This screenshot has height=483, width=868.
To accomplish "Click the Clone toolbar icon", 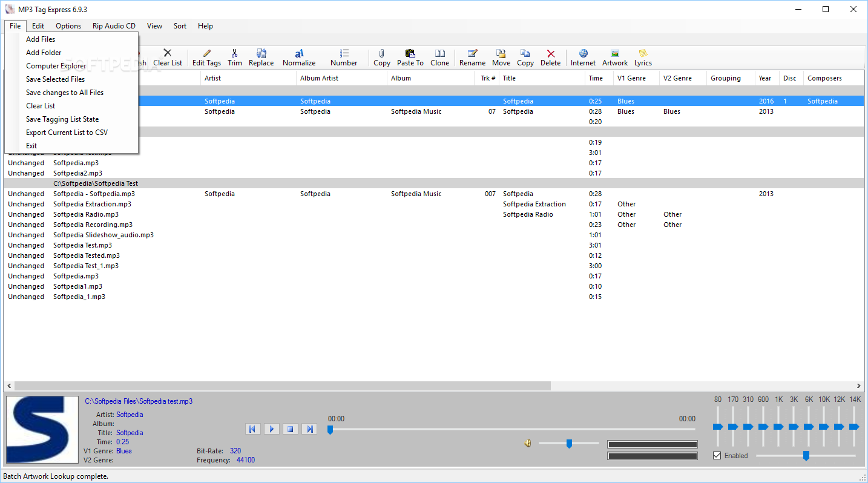I will point(440,57).
